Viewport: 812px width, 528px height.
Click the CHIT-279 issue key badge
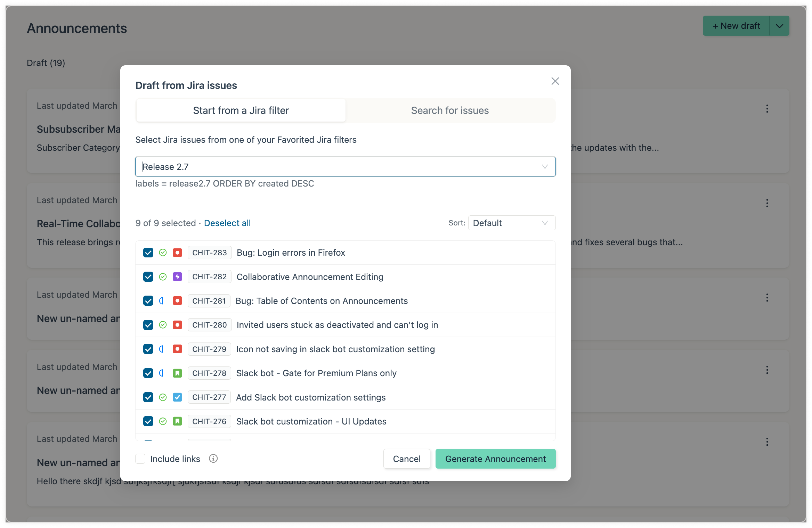click(x=209, y=349)
